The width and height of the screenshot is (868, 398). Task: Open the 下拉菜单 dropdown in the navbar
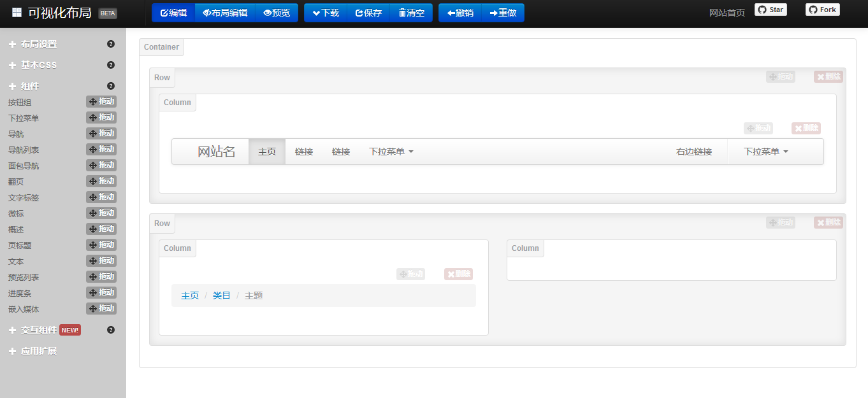391,152
